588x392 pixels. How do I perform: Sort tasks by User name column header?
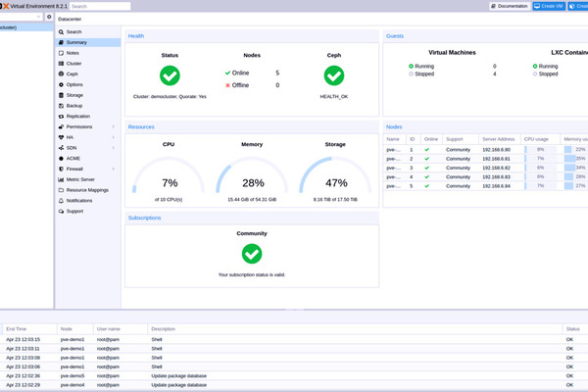tap(121, 329)
